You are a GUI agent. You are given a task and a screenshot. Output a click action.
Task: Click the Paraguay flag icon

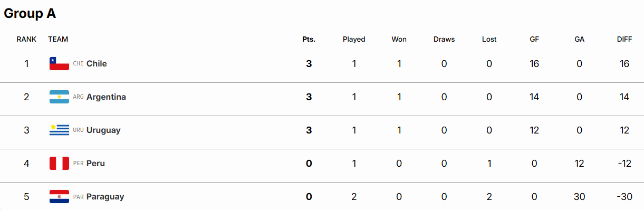[59, 197]
